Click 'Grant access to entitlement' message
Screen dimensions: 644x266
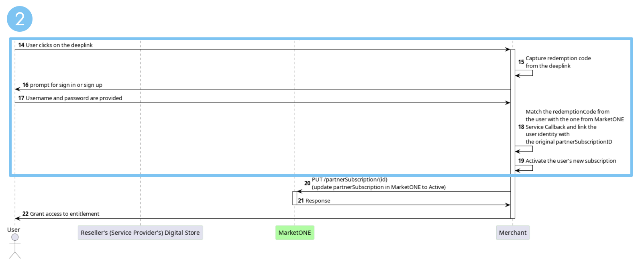point(65,214)
